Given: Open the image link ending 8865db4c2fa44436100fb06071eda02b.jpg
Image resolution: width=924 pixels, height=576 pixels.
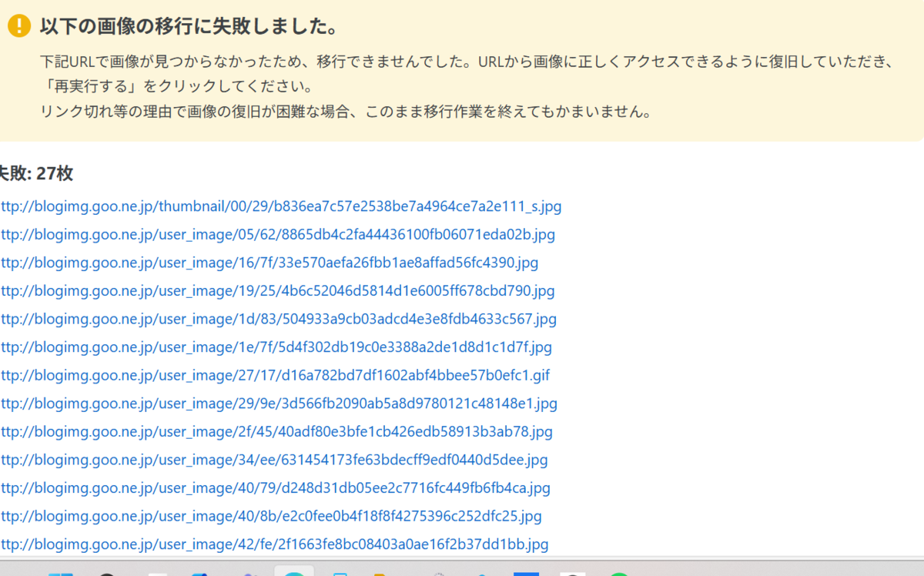Looking at the screenshot, I should (x=277, y=234).
